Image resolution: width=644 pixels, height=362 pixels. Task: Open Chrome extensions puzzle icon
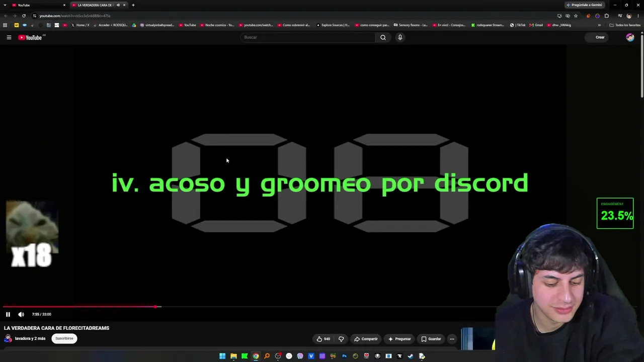click(607, 16)
